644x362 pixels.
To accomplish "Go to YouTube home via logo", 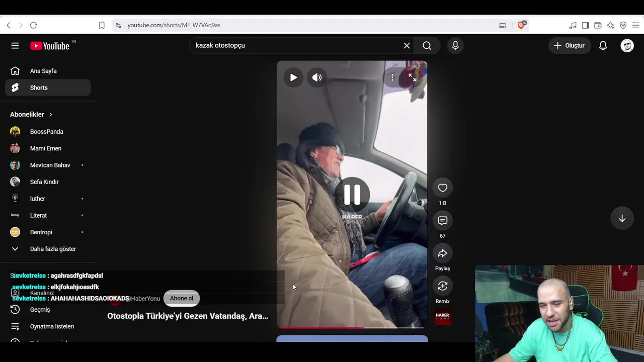I will pyautogui.click(x=49, y=46).
